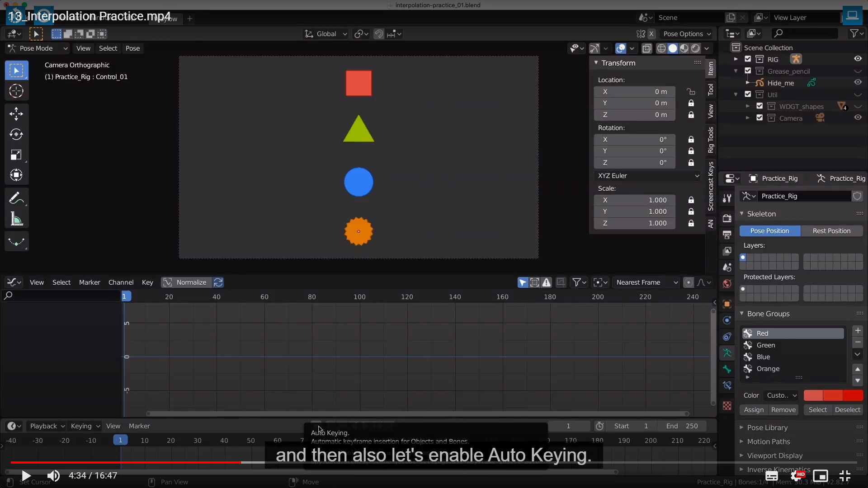The height and width of the screenshot is (488, 868).
Task: Select the 3D Cursor tool
Action: [16, 91]
